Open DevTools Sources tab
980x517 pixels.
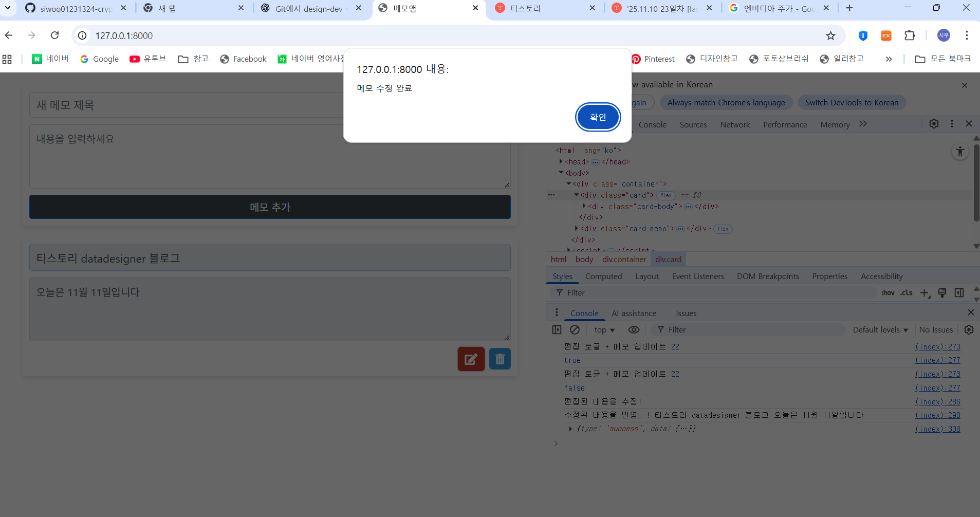click(x=693, y=124)
